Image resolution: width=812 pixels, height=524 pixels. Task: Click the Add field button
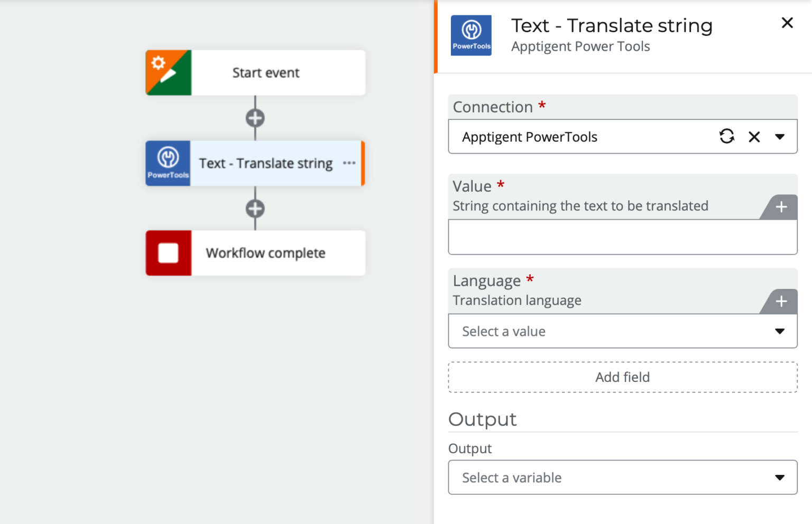pos(622,377)
